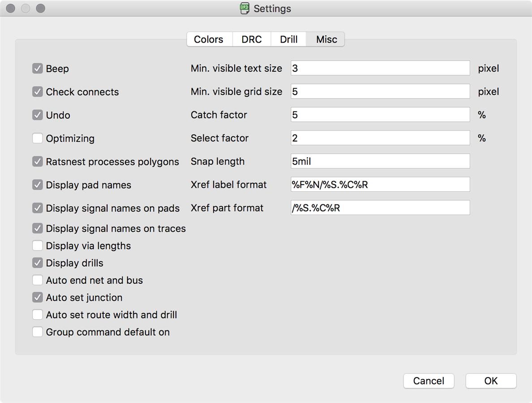Uncheck the Beep checkbox

click(x=38, y=69)
